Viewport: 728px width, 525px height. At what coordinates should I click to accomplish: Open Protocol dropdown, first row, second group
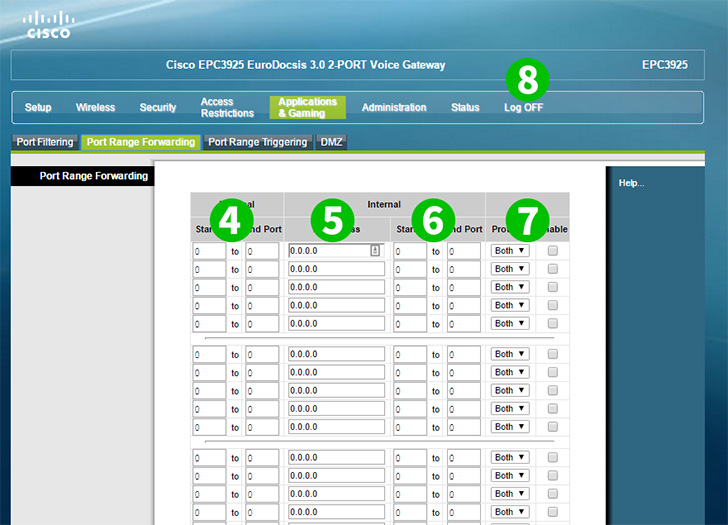510,354
